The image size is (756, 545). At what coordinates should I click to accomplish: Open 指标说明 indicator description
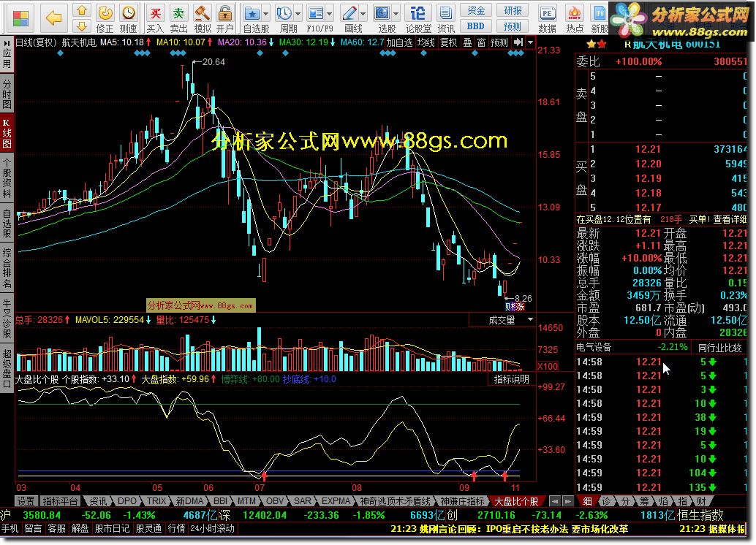coord(512,379)
